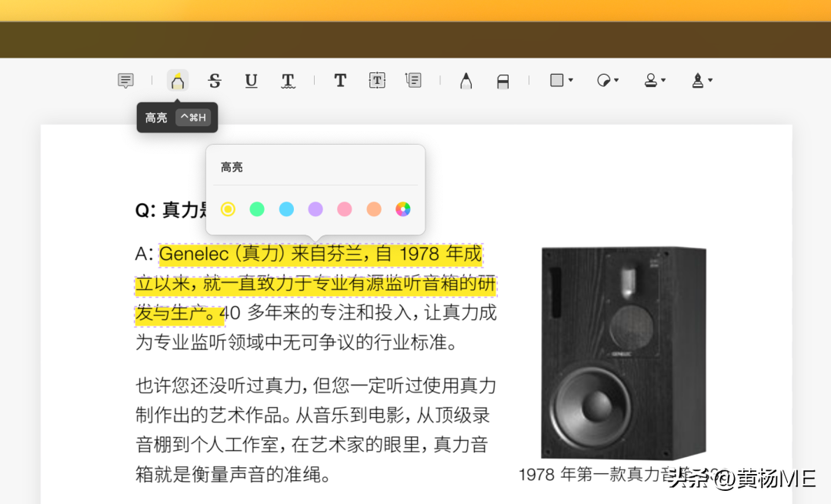Click the text "也许您还没听过真力"
831x504 pixels.
pyautogui.click(x=219, y=386)
